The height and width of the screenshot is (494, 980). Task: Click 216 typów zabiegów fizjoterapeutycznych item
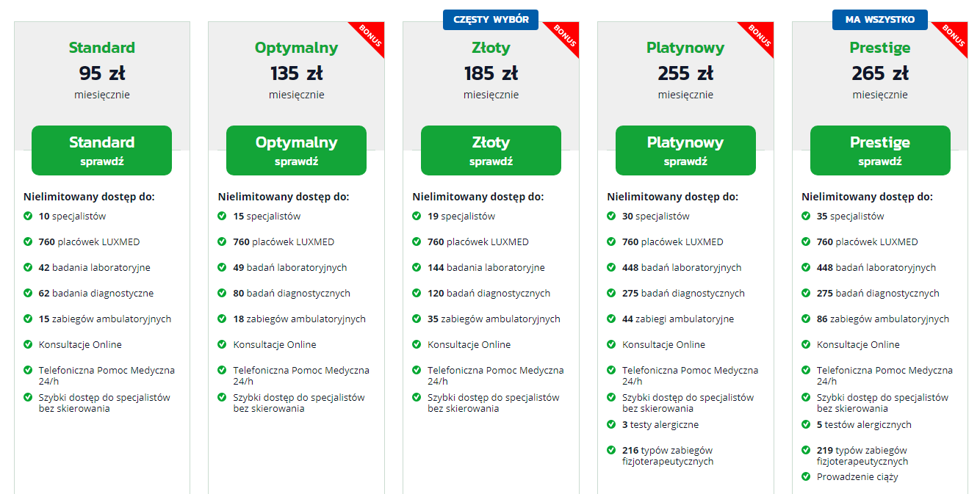tap(668, 456)
